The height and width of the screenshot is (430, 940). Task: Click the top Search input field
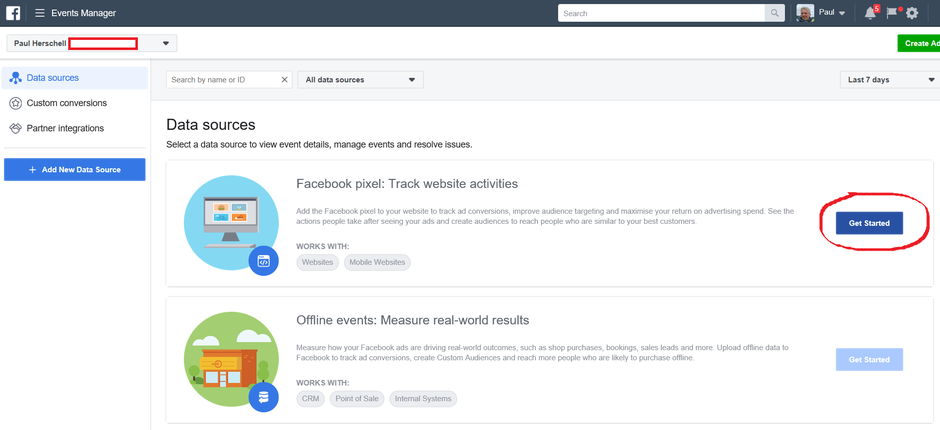coord(661,13)
